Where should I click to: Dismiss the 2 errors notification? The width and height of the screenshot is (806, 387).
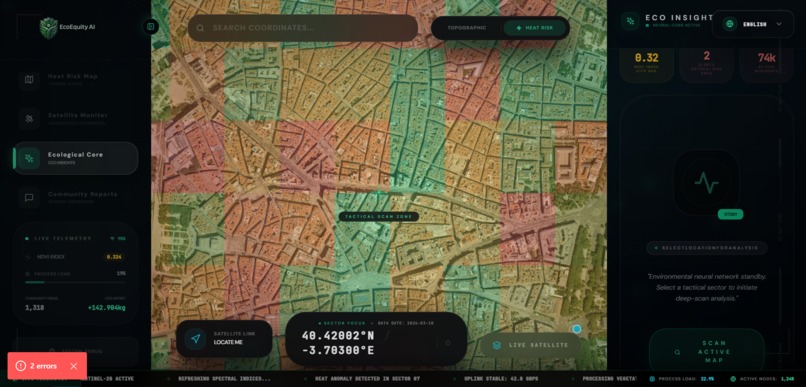coord(74,366)
